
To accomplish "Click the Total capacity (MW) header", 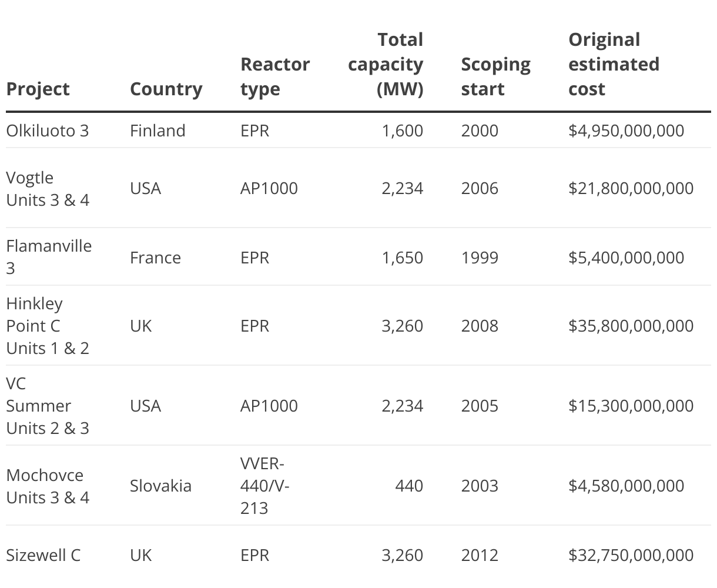I will pyautogui.click(x=386, y=65).
